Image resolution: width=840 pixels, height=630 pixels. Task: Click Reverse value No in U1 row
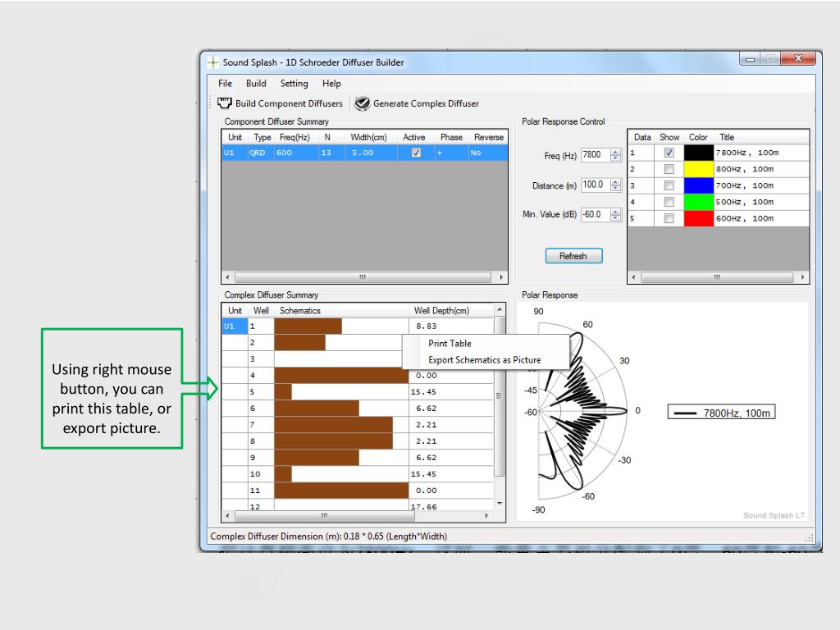point(488,153)
